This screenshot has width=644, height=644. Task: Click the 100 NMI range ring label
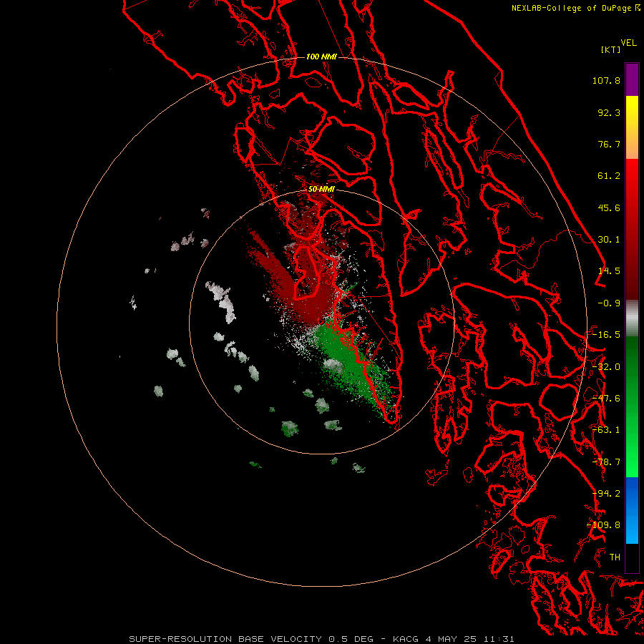(321, 57)
